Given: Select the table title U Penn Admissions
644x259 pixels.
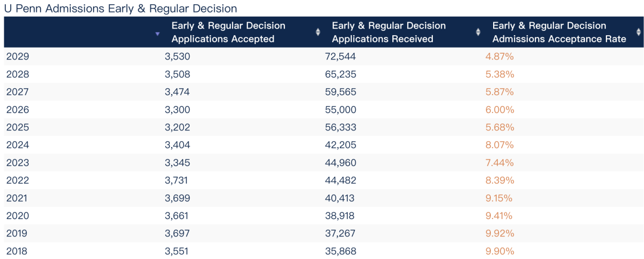Looking at the screenshot, I should pyautogui.click(x=120, y=8).
